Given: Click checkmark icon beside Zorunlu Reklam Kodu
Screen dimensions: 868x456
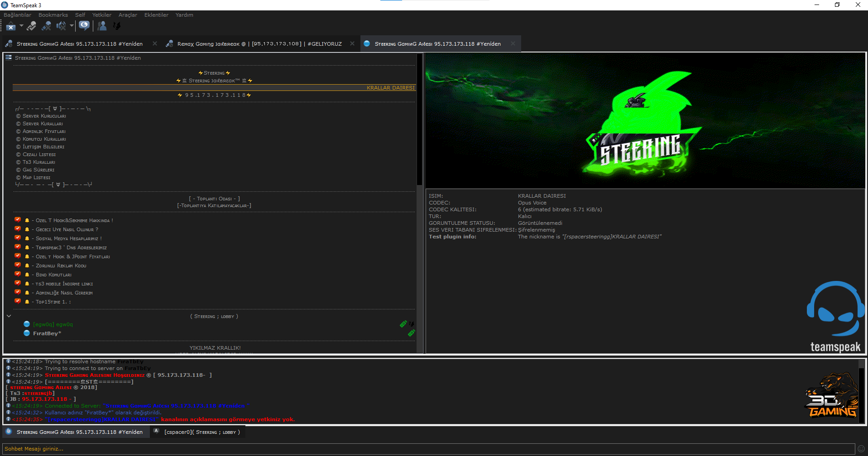Looking at the screenshot, I should coord(18,265).
